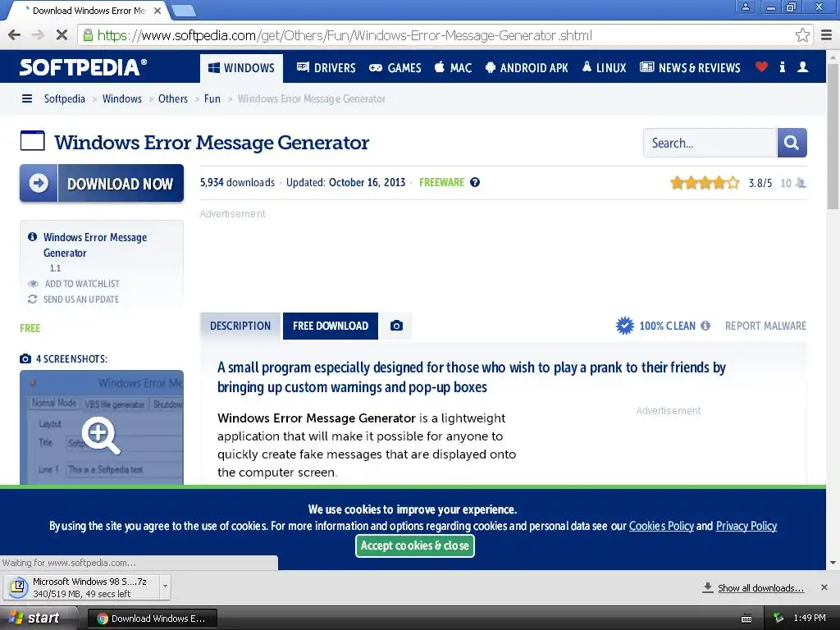This screenshot has height=630, width=840.
Task: Click the browser forward arrow
Action: [x=38, y=35]
